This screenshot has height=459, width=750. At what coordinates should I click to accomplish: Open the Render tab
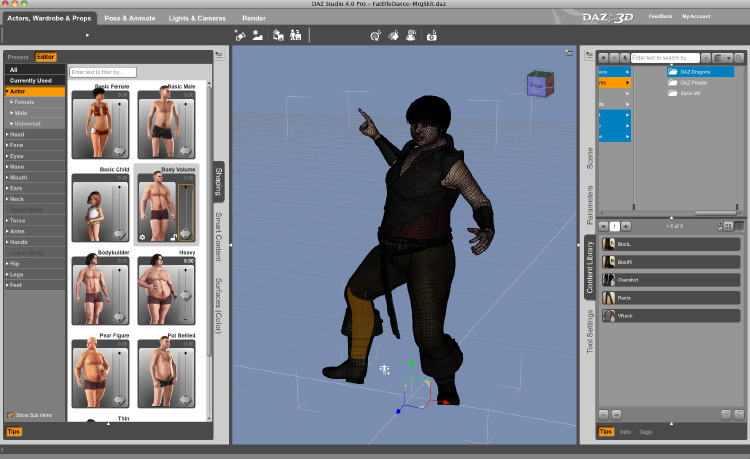coord(254,18)
